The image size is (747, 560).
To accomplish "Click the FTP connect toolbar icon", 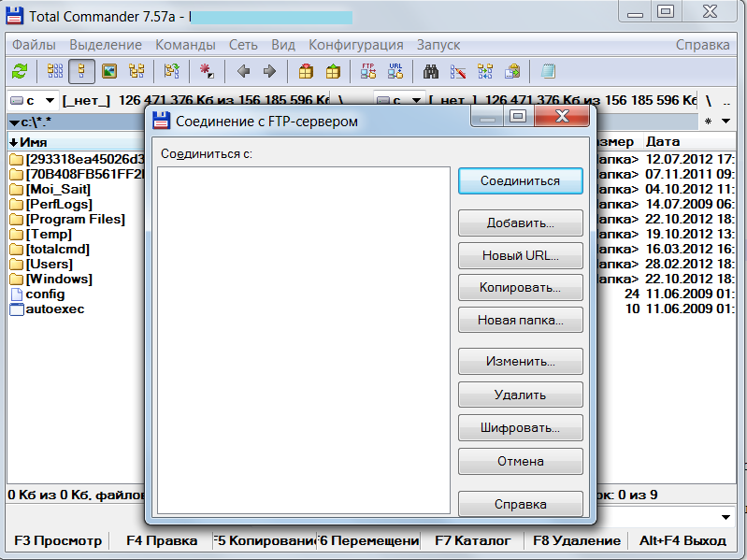I will pos(368,71).
